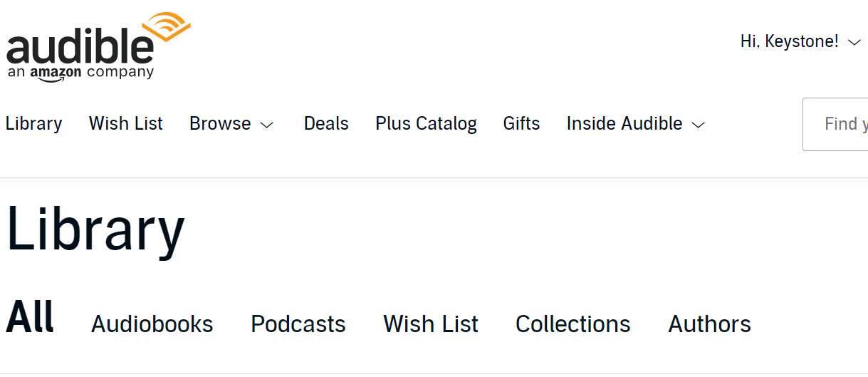Expand the chevron next to Inside Audible
This screenshot has width=868, height=377.
(x=699, y=125)
